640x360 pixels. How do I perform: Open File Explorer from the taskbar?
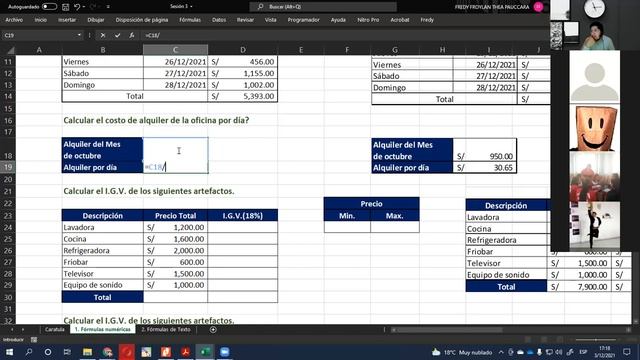tap(87, 352)
